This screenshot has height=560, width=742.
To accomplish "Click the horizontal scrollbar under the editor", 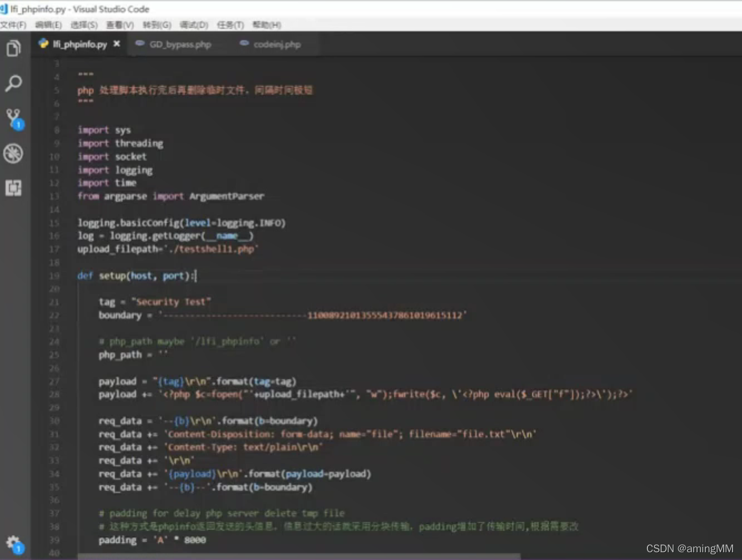I will [x=299, y=556].
